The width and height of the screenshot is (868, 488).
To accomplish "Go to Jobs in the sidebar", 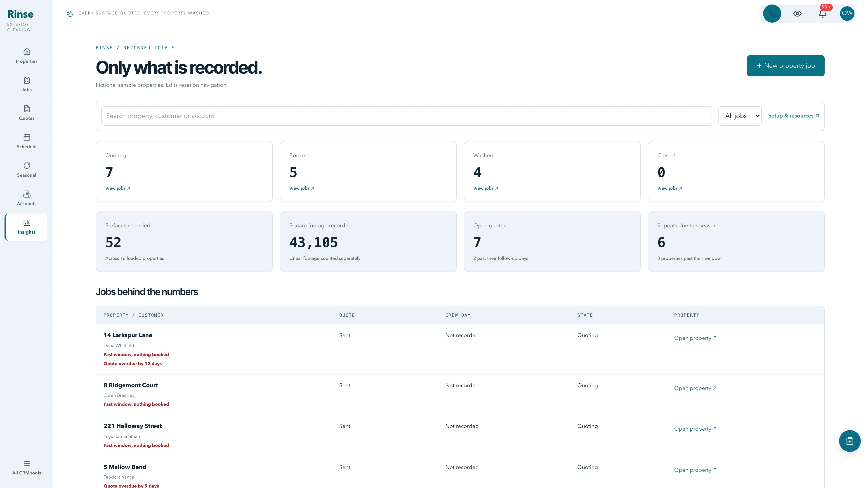I will tap(26, 84).
